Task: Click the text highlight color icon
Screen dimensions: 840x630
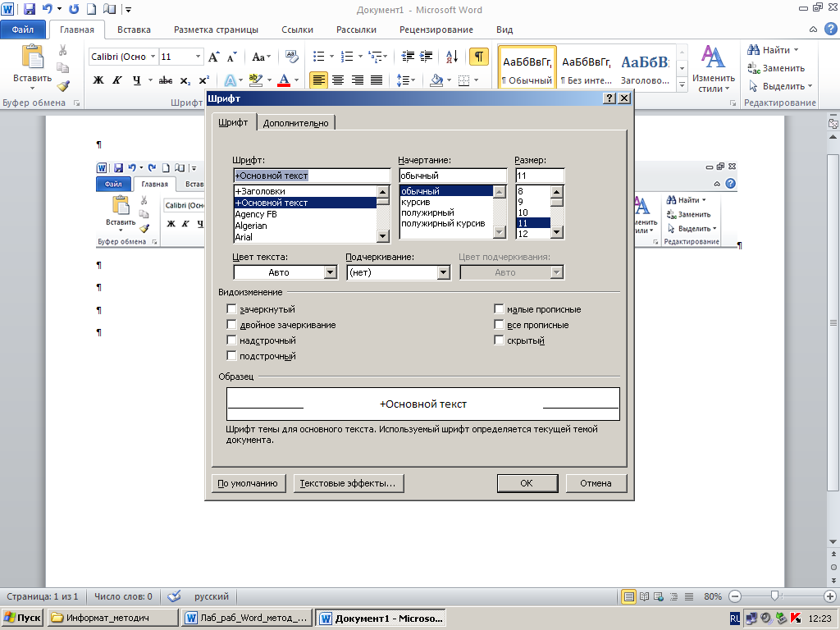Action: click(x=256, y=80)
